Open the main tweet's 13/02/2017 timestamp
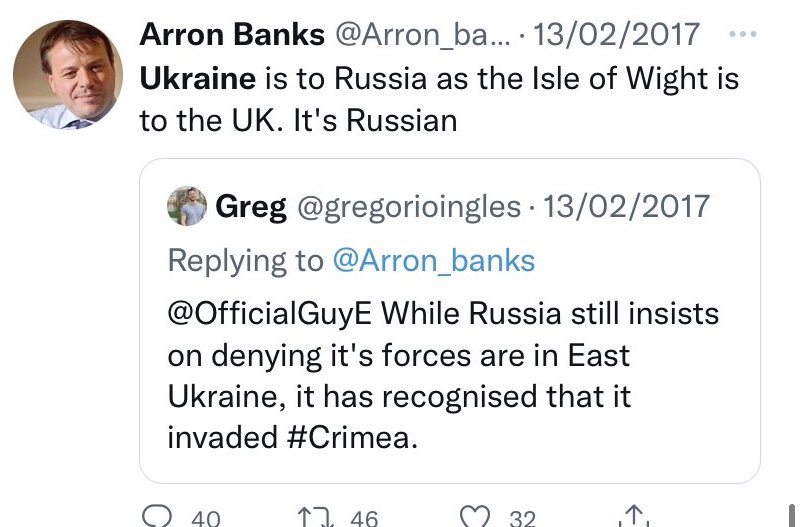Viewport: 801px width, 527px height. [x=616, y=35]
